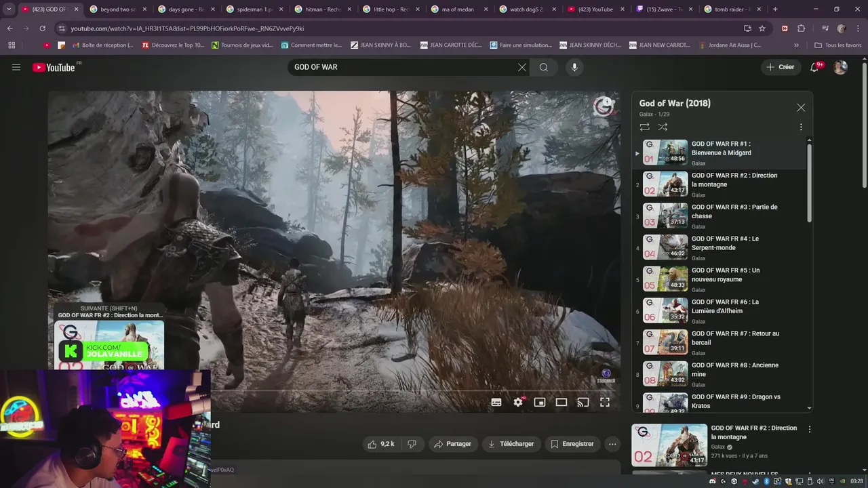Enter fullscreen video mode
Viewport: 868px width, 488px height.
click(x=605, y=402)
